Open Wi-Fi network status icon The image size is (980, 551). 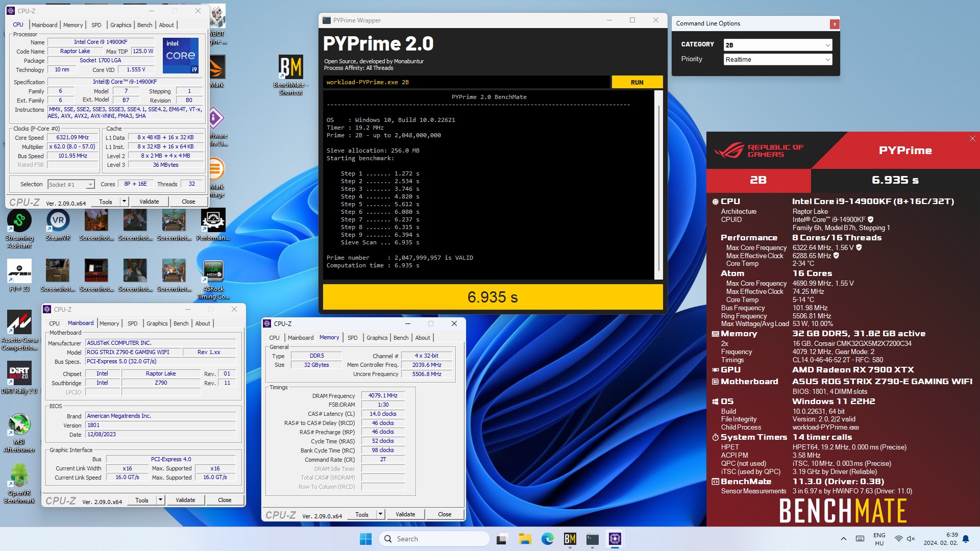tap(898, 539)
